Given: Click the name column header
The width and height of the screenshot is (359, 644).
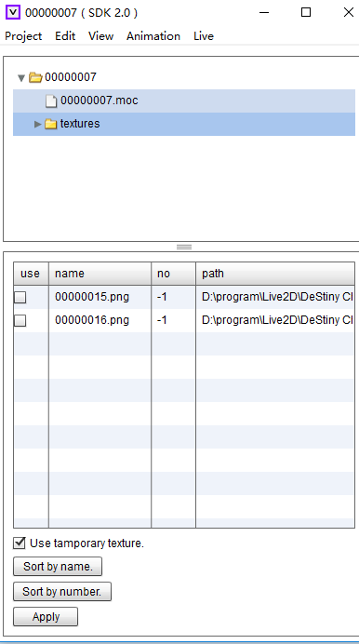Looking at the screenshot, I should point(100,274).
